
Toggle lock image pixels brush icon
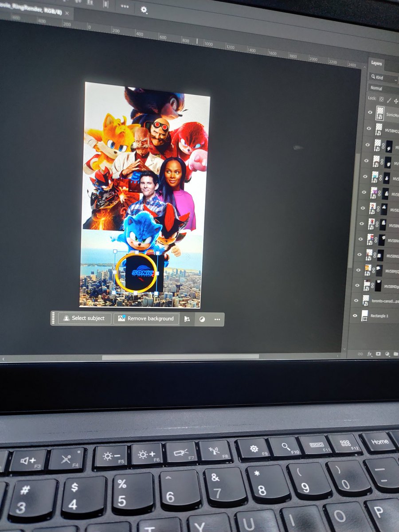click(x=389, y=100)
